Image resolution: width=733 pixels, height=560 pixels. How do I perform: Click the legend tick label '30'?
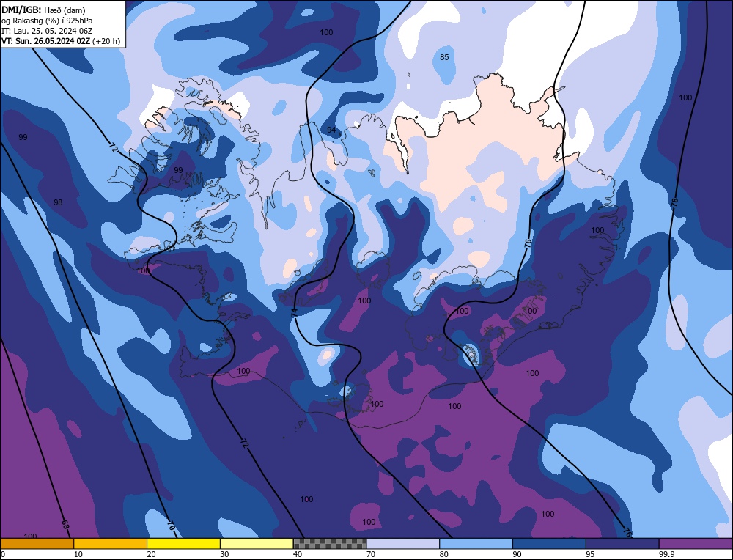[x=224, y=554]
